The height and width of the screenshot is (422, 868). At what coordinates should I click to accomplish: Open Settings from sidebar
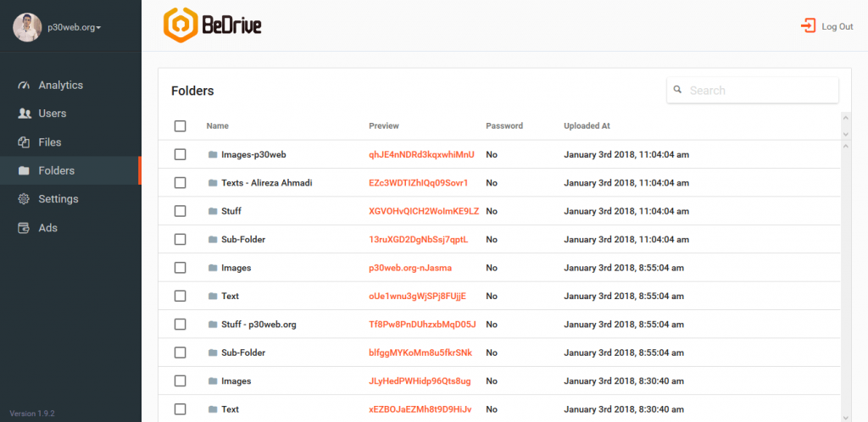(71, 199)
